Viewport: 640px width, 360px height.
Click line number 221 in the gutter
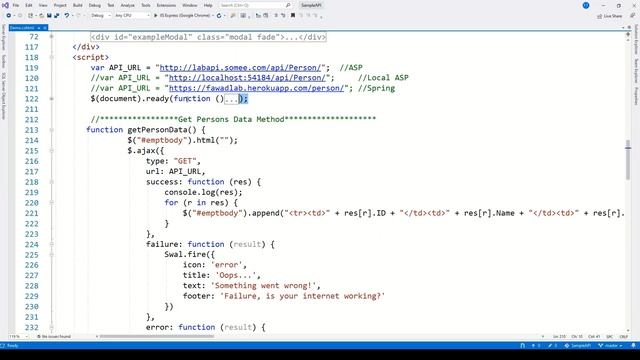31,213
